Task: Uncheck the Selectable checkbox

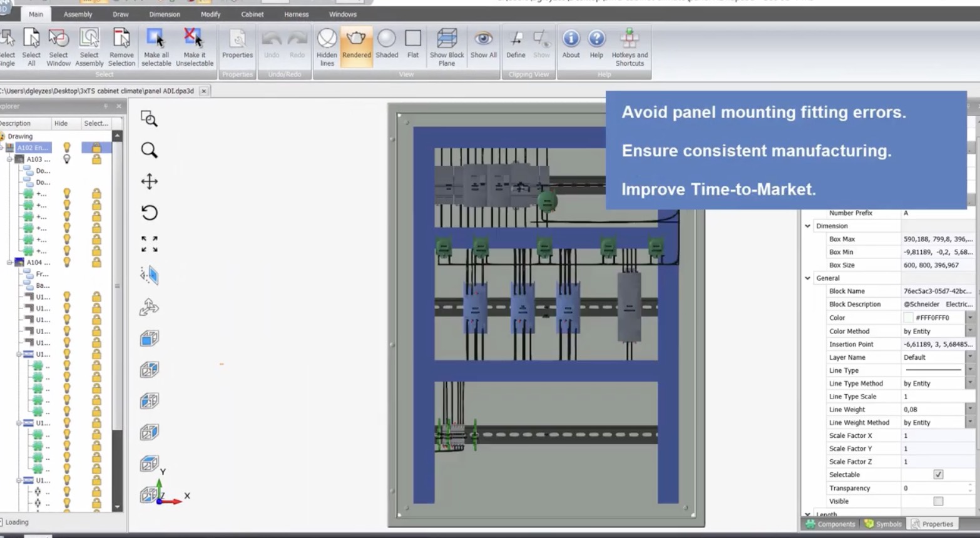Action: pyautogui.click(x=937, y=474)
